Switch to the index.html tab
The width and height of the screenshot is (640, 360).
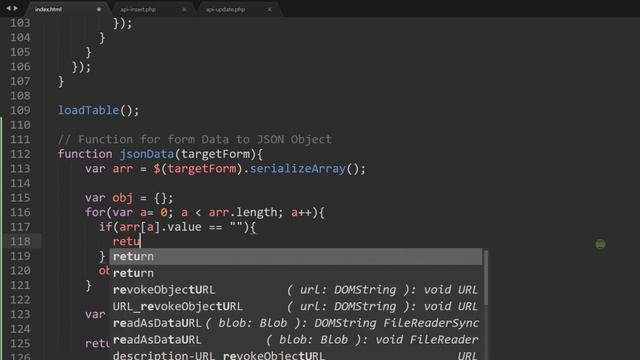point(49,9)
